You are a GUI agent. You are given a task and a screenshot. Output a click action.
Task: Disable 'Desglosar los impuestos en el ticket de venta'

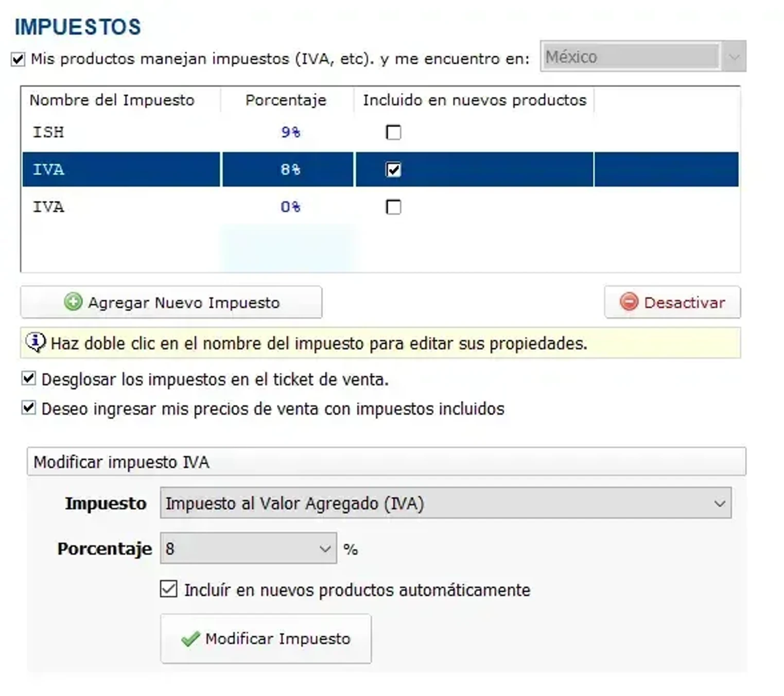coord(27,379)
